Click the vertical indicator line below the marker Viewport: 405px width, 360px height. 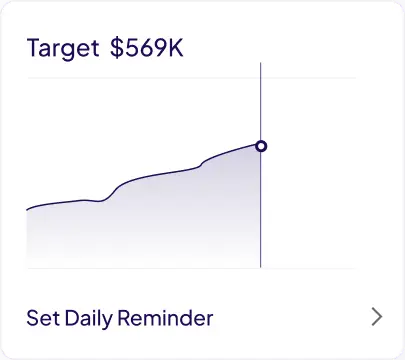coord(261,210)
